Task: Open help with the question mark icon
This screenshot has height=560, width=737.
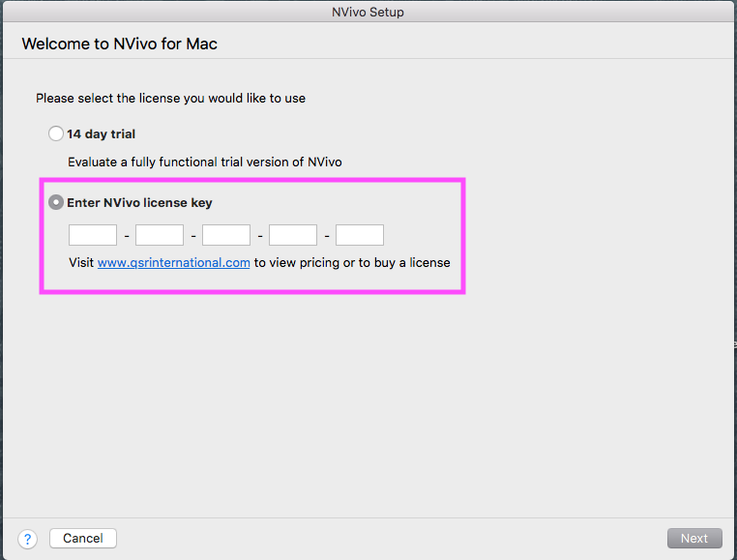Action: click(28, 539)
